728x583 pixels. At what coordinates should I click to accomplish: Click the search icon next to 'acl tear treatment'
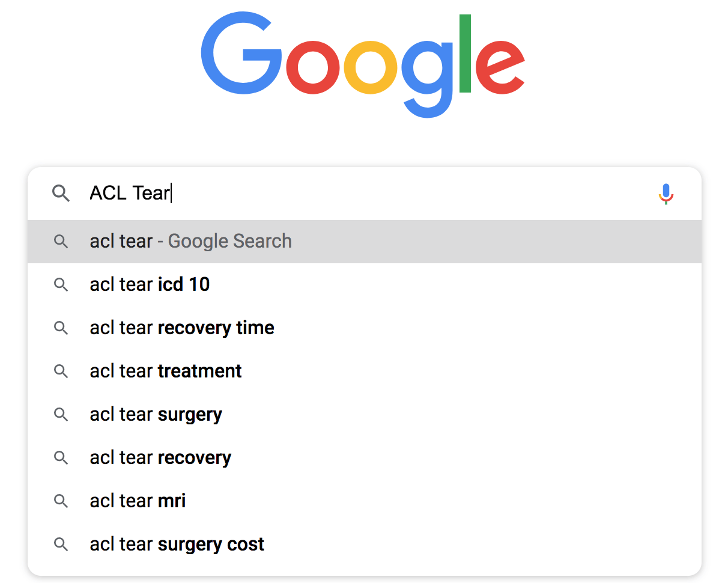click(x=61, y=371)
